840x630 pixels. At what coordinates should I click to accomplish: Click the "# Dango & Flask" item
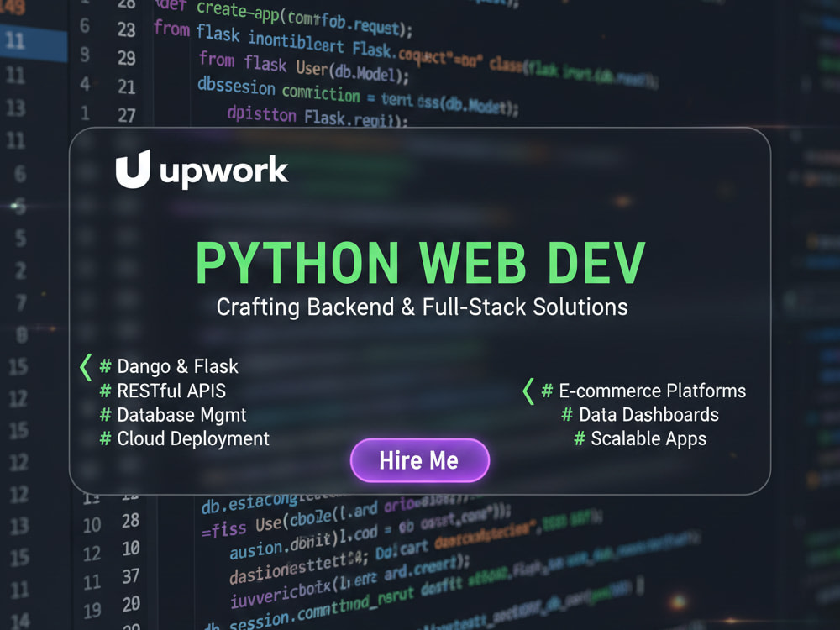click(x=169, y=366)
